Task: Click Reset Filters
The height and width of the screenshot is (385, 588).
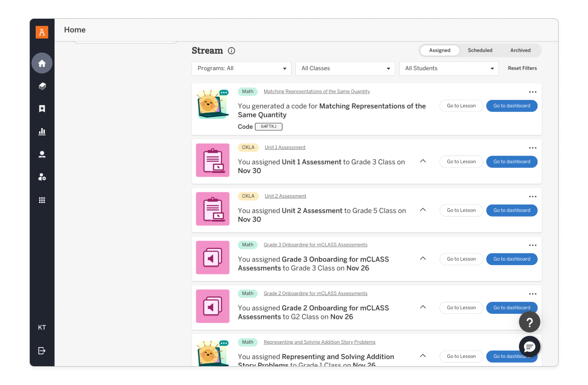Action: tap(522, 68)
